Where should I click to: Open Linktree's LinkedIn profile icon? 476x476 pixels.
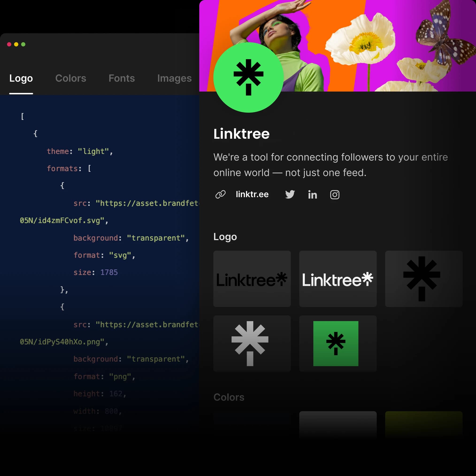click(312, 194)
